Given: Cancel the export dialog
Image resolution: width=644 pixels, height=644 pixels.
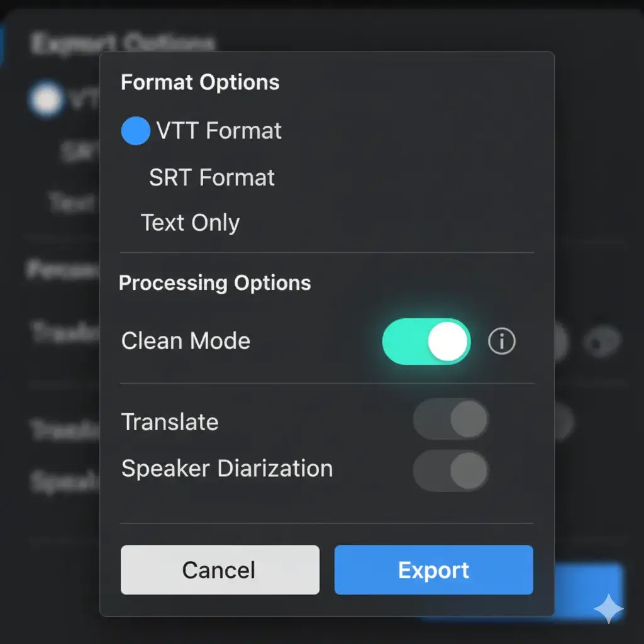Looking at the screenshot, I should point(219,570).
